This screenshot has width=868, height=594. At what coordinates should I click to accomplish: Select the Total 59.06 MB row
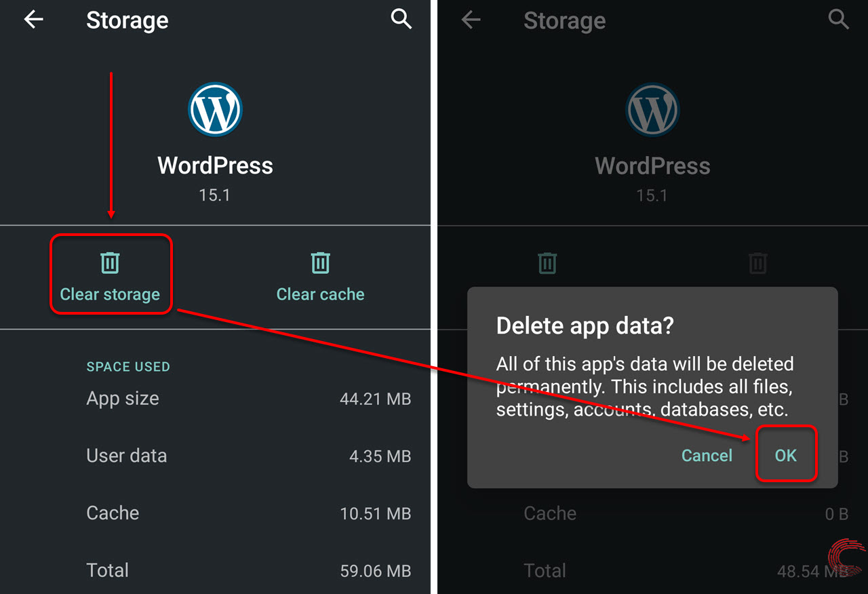pos(248,570)
